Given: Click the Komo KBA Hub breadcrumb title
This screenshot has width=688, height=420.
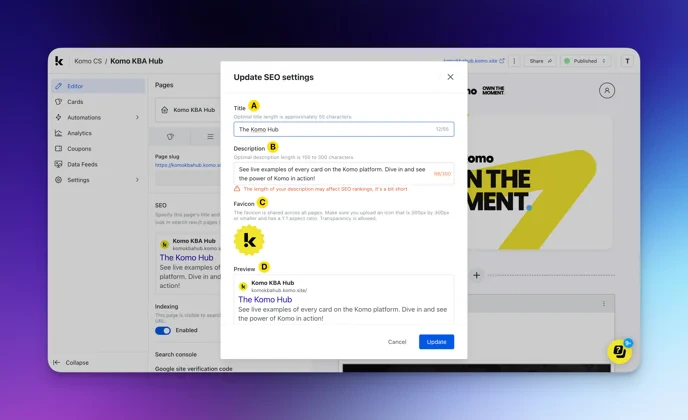Looking at the screenshot, I should coord(136,61).
